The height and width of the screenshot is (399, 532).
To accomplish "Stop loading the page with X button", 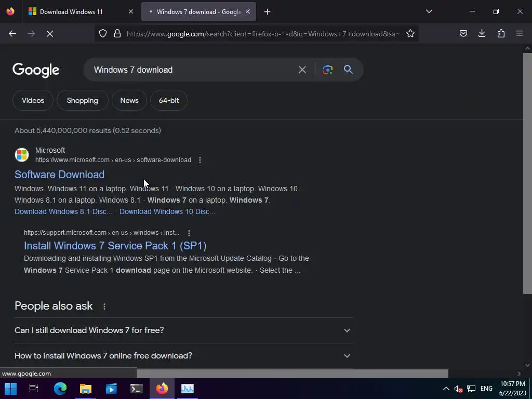I will coord(50,34).
